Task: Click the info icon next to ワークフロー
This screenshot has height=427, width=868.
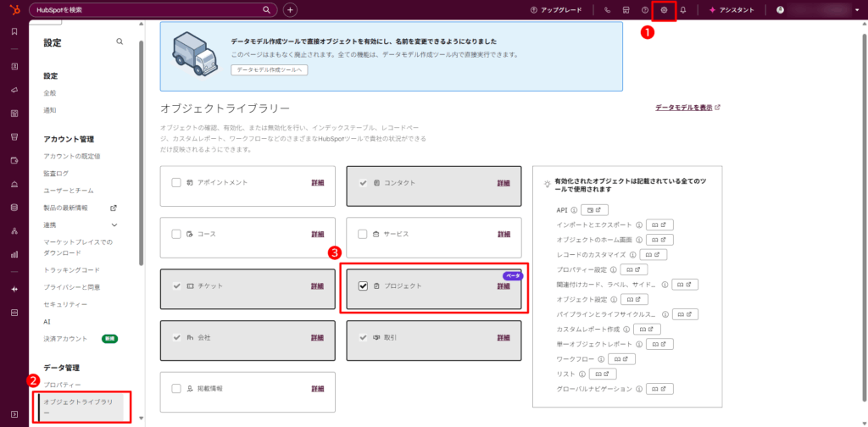Action: click(600, 359)
